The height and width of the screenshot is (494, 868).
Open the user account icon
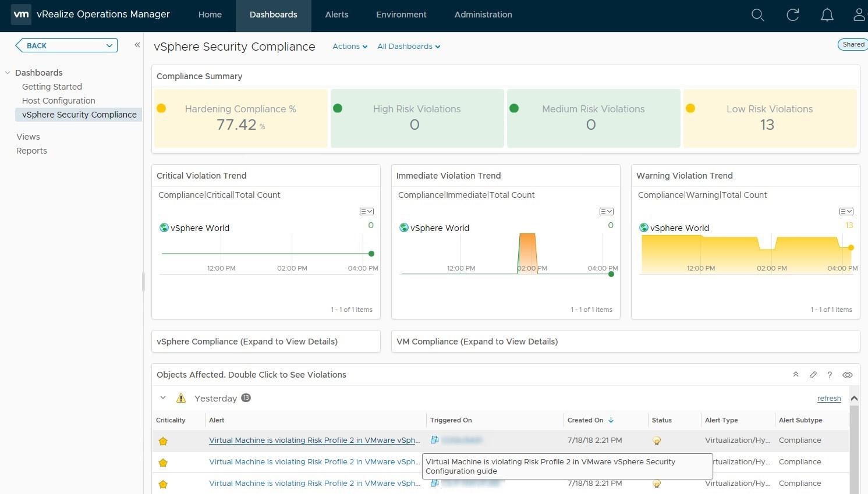(x=860, y=15)
